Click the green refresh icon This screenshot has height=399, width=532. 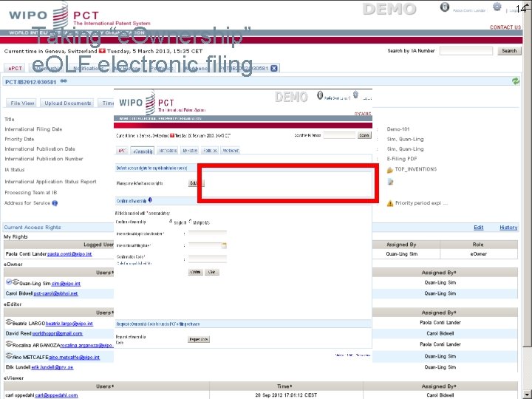pos(516,81)
